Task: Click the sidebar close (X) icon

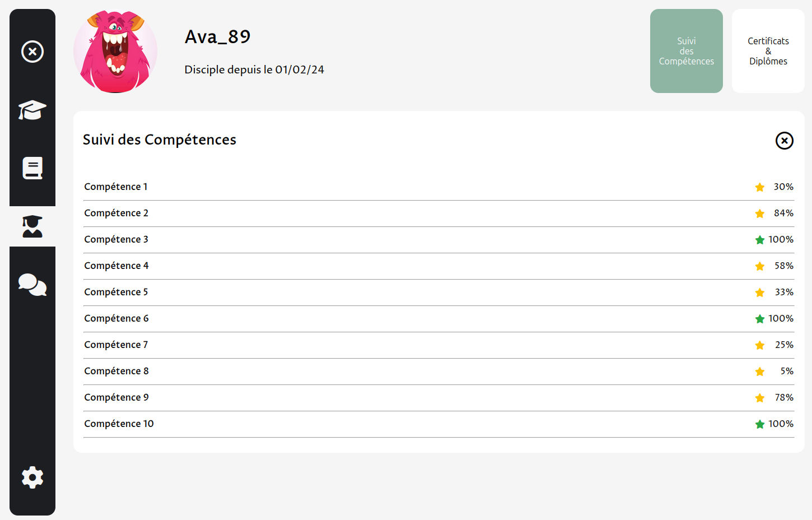Action: (32, 52)
